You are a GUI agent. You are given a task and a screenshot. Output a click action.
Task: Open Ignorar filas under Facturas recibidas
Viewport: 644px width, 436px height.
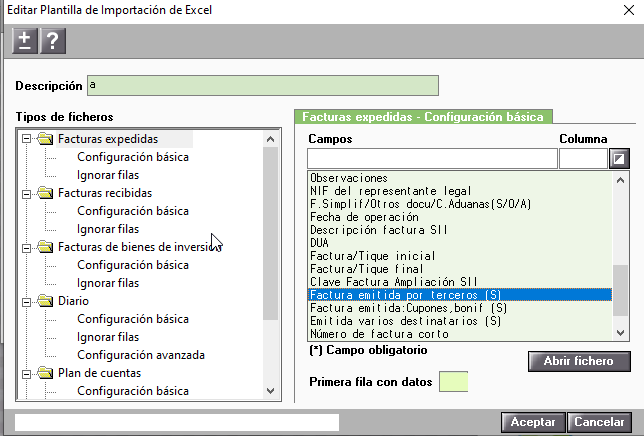(108, 229)
